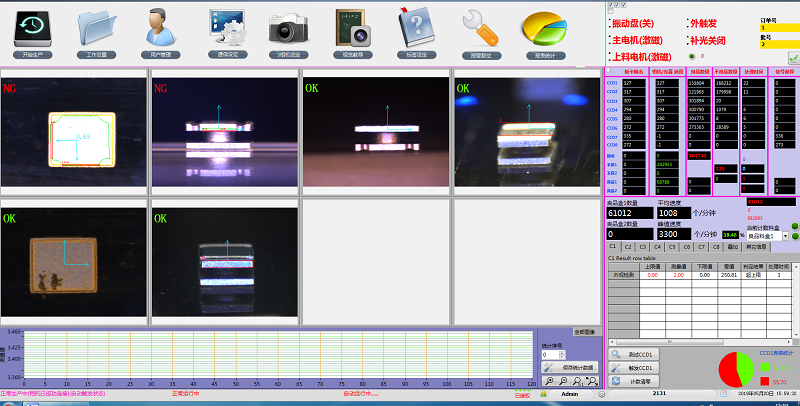Open the pie chart report statistics icon
This screenshot has width=800, height=406.
(x=545, y=27)
